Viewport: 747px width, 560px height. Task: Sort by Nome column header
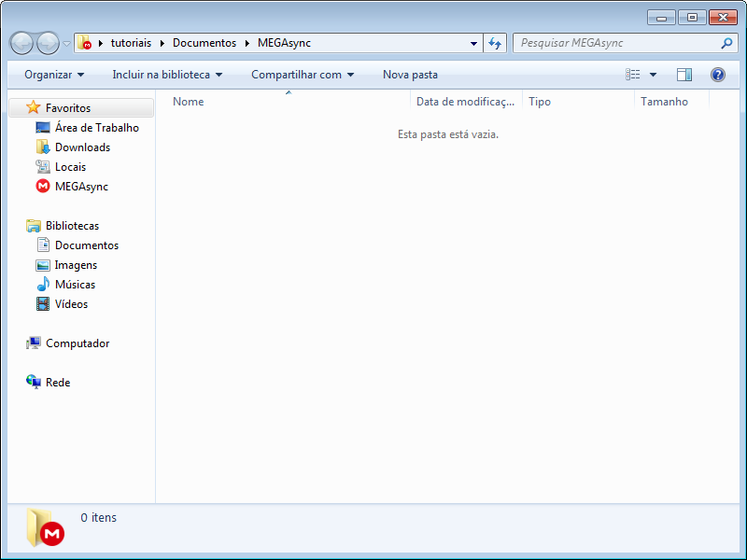[x=189, y=102]
